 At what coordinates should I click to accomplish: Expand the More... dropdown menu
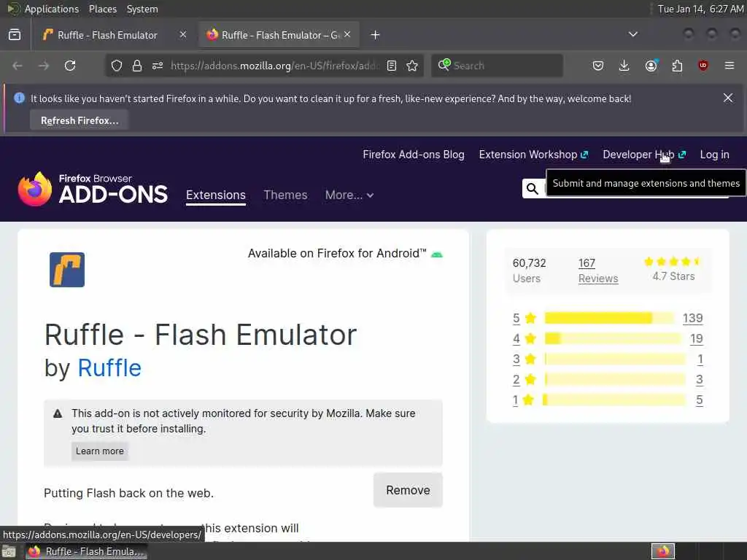tap(349, 195)
